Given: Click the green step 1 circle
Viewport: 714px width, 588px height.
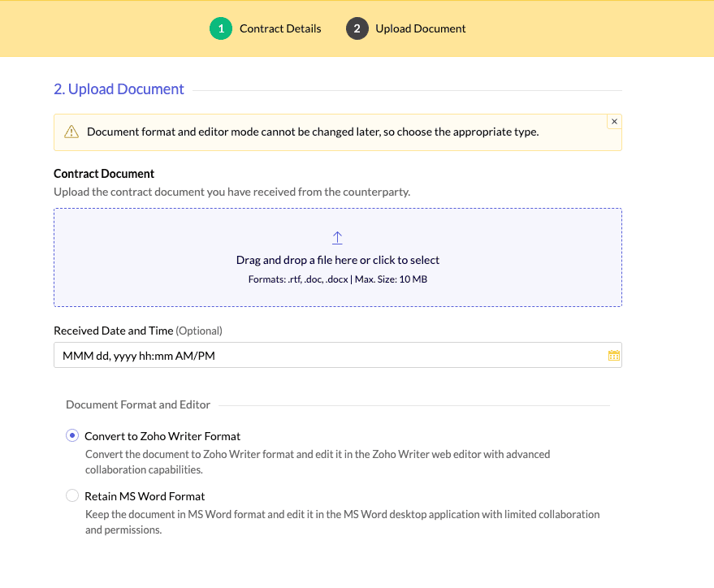Looking at the screenshot, I should coord(221,28).
